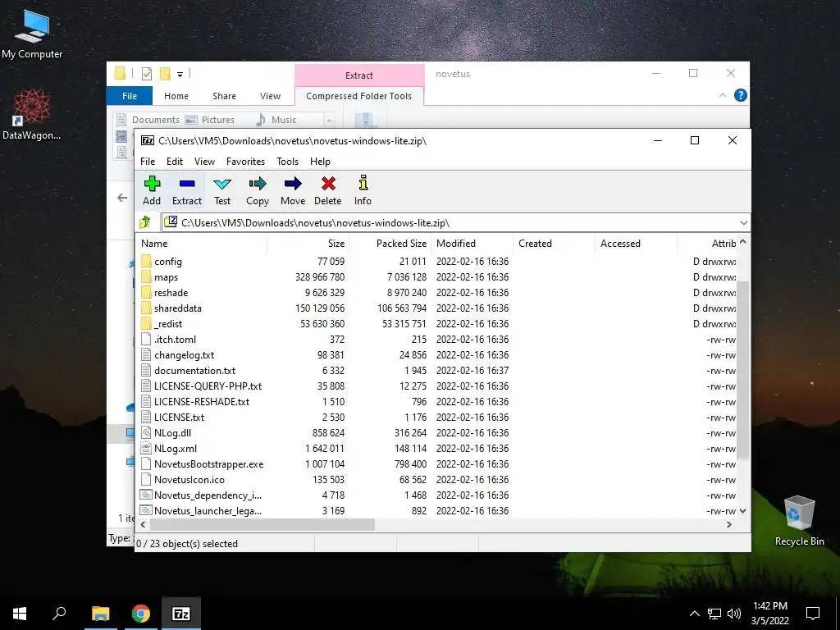
Task: Select the shareddata folder
Action: (177, 308)
